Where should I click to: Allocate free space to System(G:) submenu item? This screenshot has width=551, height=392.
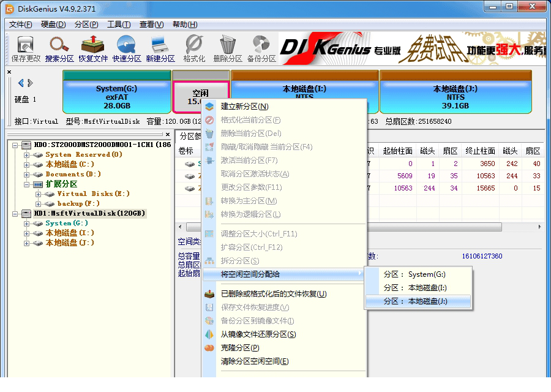(x=418, y=274)
